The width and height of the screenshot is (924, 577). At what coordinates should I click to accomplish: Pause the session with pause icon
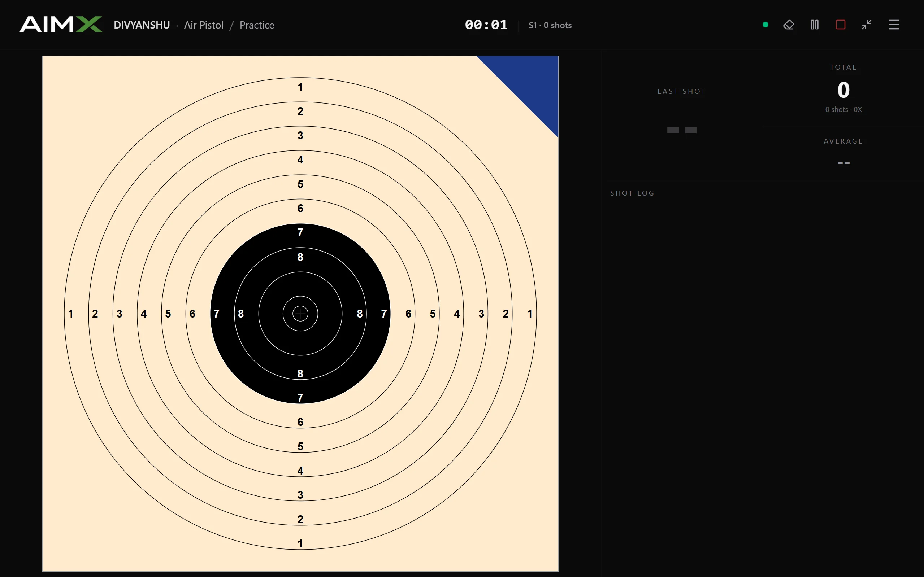click(x=815, y=25)
